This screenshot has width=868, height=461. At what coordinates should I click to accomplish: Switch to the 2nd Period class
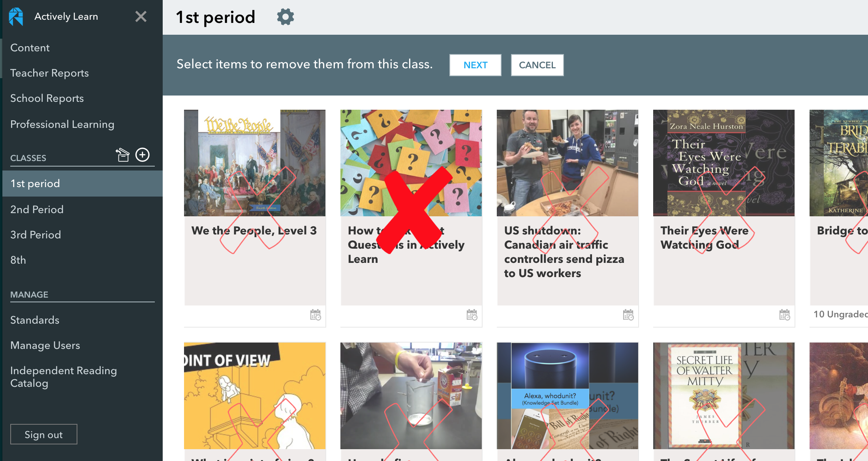[37, 209]
